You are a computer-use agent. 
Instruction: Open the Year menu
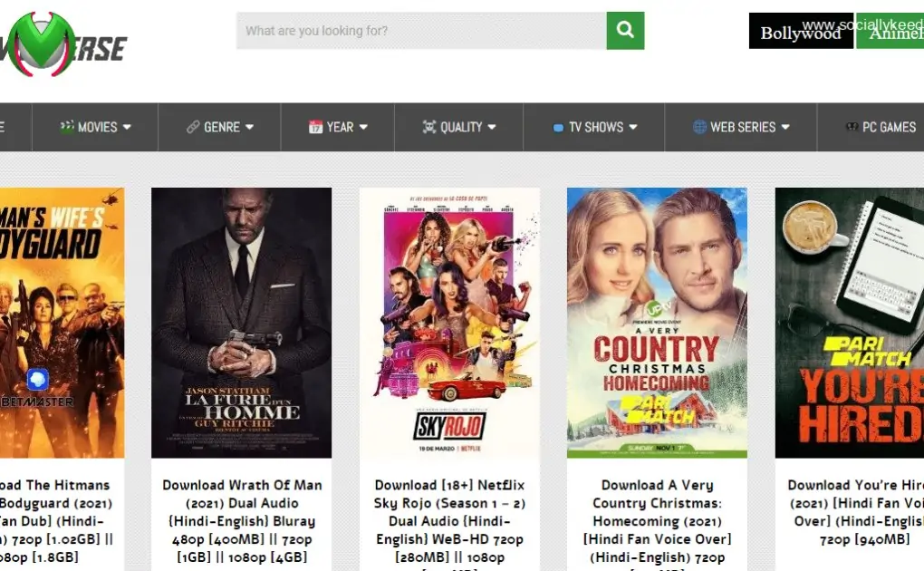(x=338, y=127)
